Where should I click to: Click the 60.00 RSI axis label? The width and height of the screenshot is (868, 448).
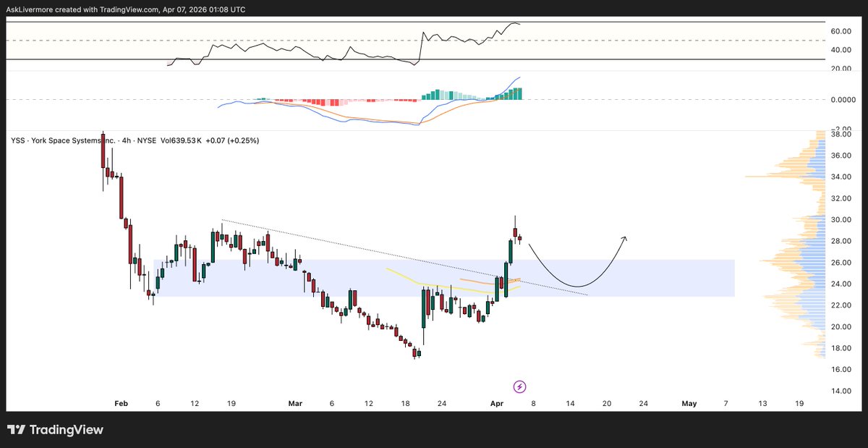840,32
